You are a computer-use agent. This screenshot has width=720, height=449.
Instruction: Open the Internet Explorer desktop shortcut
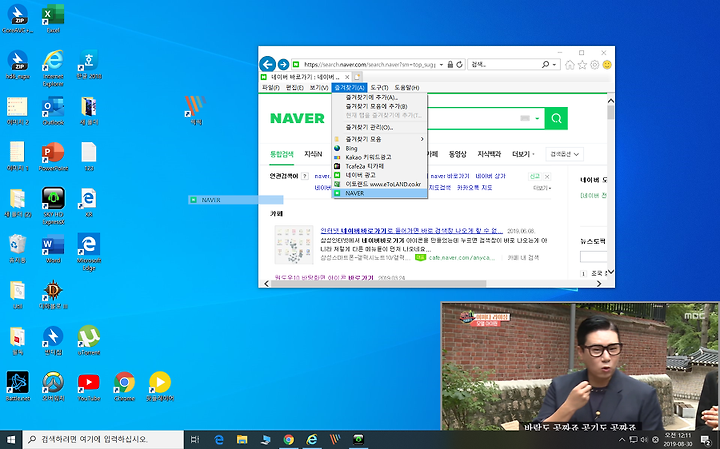[x=53, y=68]
